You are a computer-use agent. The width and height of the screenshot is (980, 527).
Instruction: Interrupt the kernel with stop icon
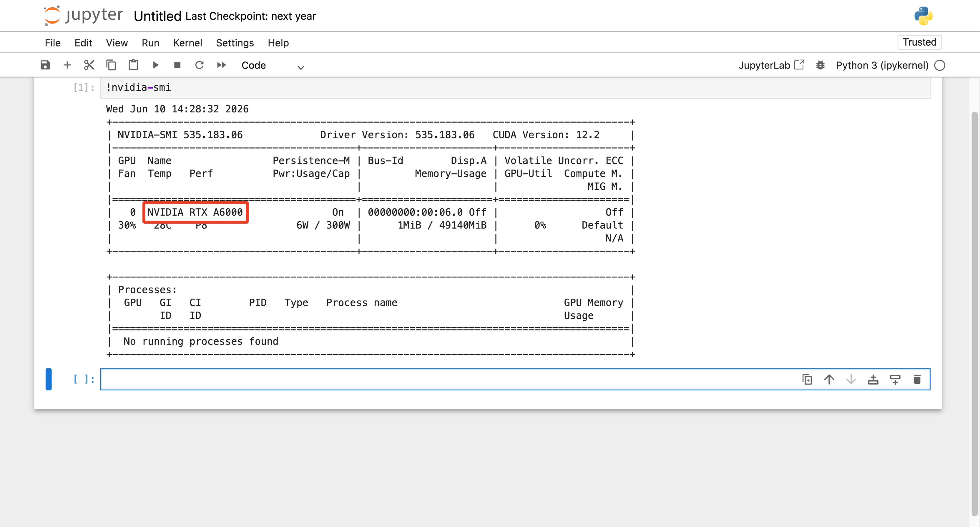pyautogui.click(x=177, y=65)
